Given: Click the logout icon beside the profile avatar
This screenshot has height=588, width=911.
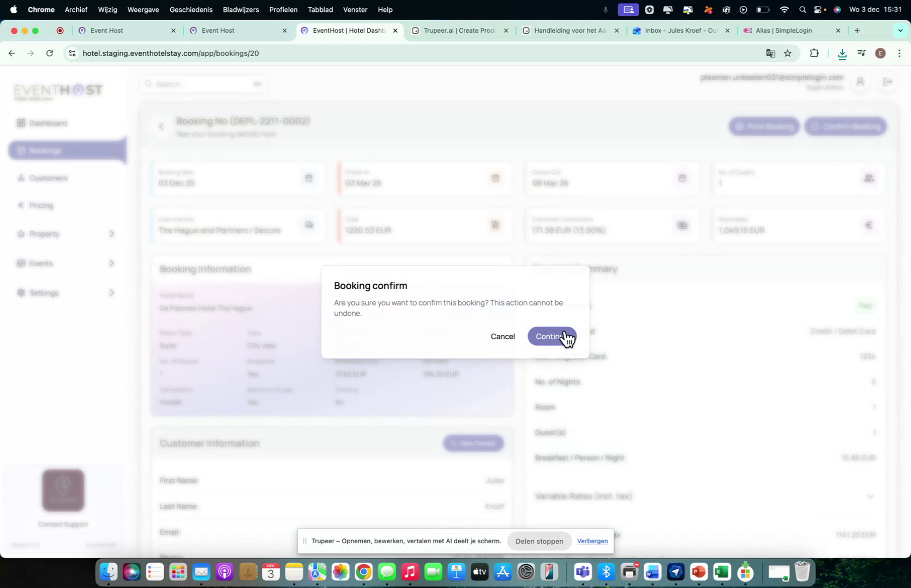Looking at the screenshot, I should tap(888, 81).
